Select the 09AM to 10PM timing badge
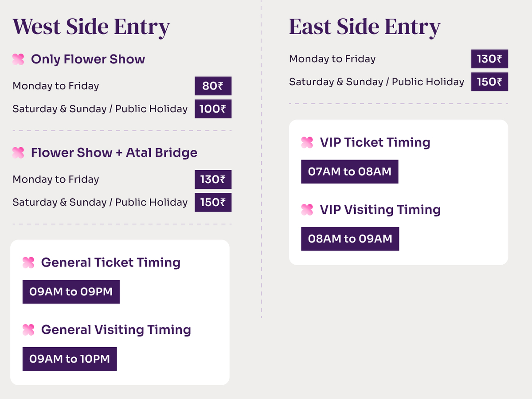Image resolution: width=532 pixels, height=399 pixels. 70,359
